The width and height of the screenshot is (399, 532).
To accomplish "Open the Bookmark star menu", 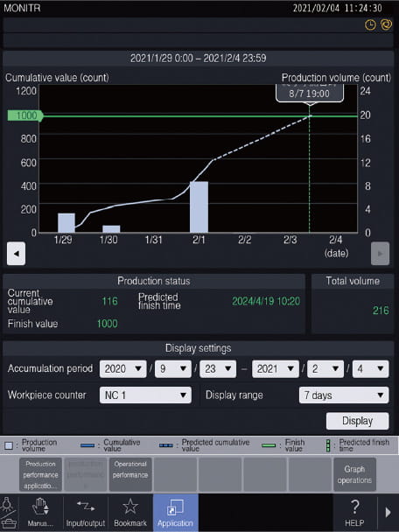I will click(130, 513).
